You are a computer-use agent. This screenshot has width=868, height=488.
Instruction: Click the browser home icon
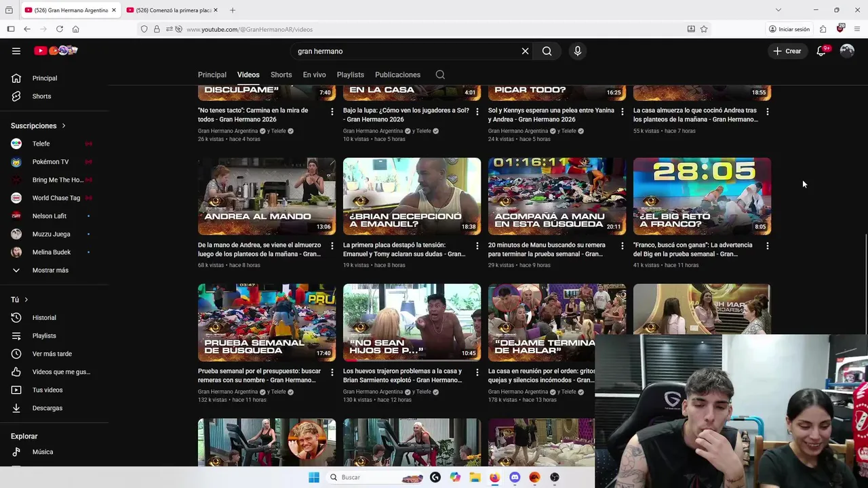(x=76, y=29)
